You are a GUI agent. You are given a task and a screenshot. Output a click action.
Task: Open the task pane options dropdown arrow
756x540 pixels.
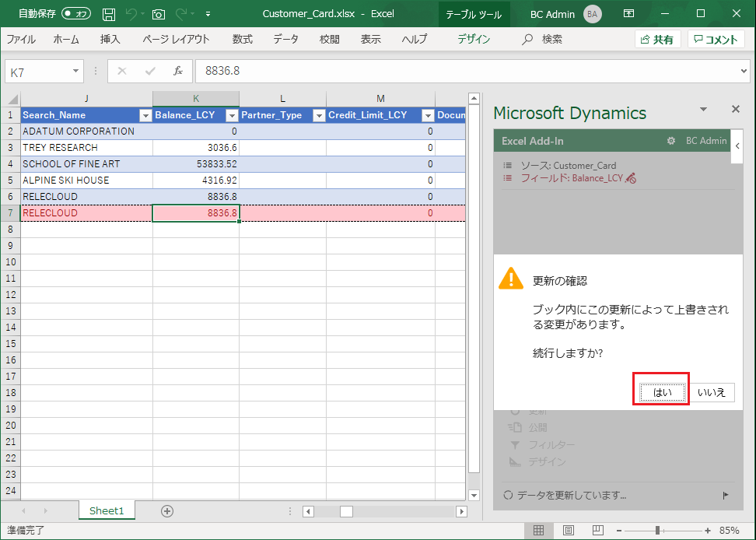pyautogui.click(x=703, y=110)
